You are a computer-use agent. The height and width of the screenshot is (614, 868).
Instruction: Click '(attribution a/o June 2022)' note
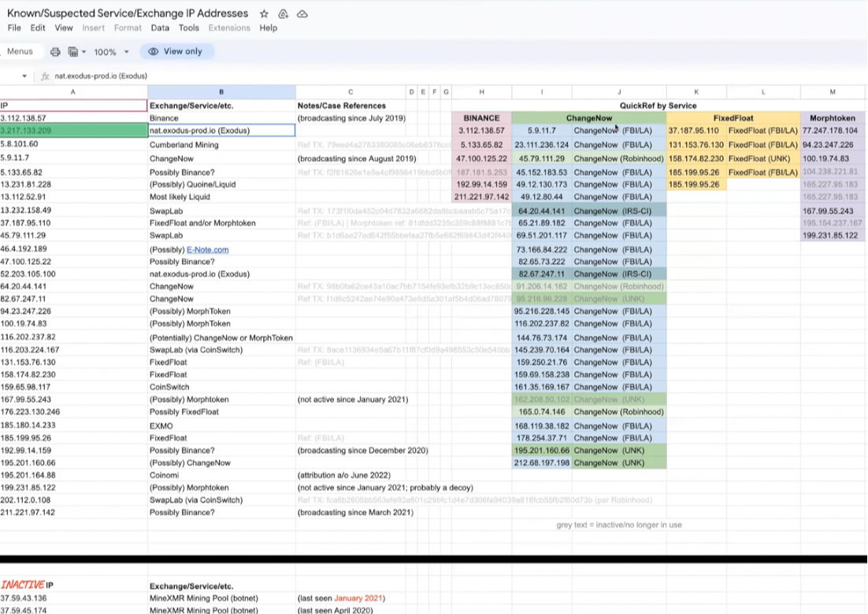[344, 475]
